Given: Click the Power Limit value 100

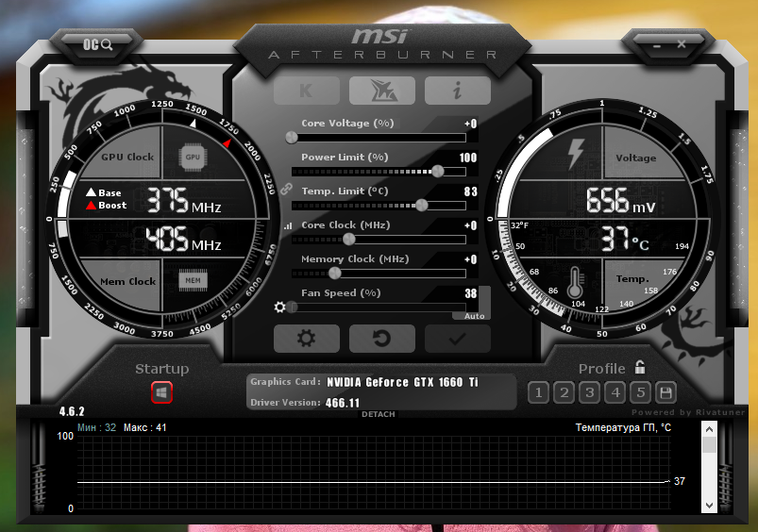Looking at the screenshot, I should point(468,158).
